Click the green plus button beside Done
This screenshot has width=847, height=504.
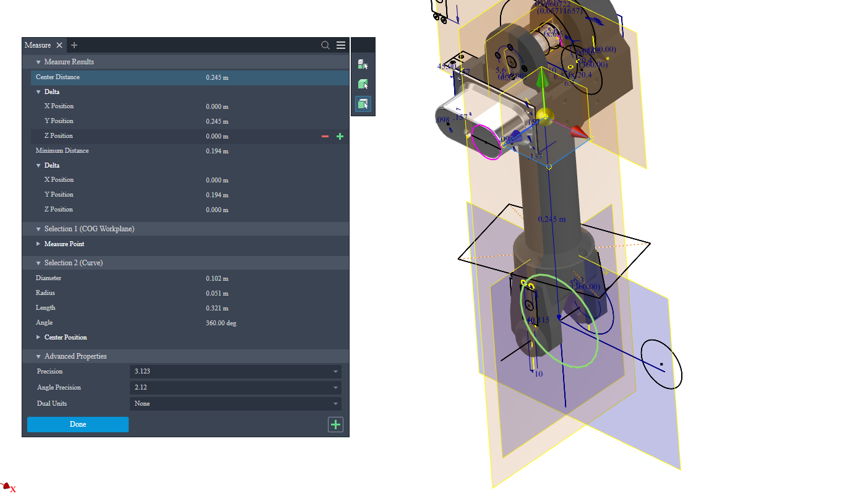[x=335, y=424]
